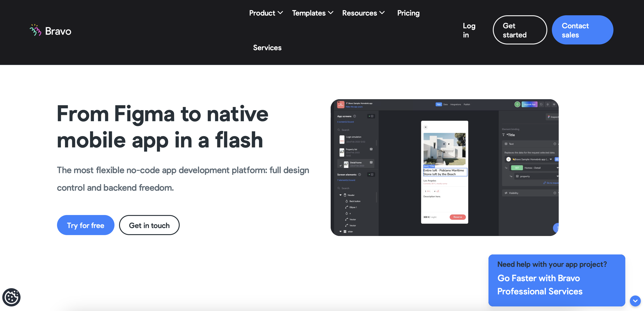The height and width of the screenshot is (311, 644).
Task: Select the Property list screen row
Action: pyautogui.click(x=356, y=152)
